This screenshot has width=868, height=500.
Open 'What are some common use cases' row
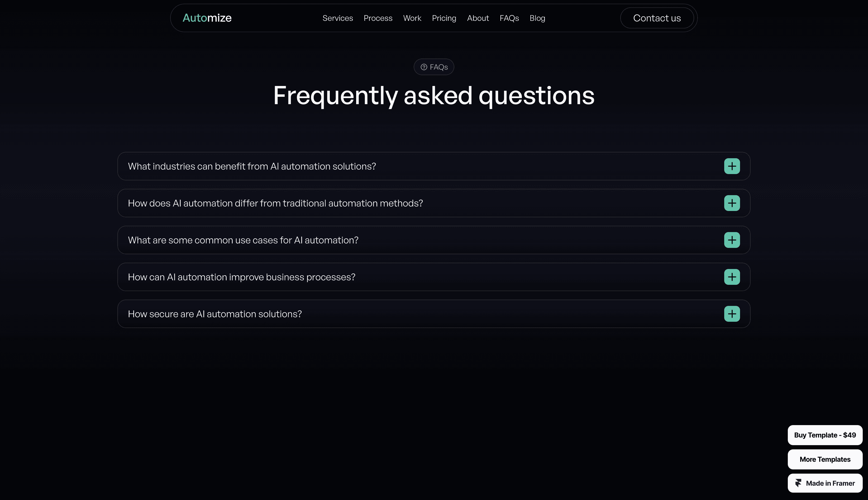pos(243,240)
